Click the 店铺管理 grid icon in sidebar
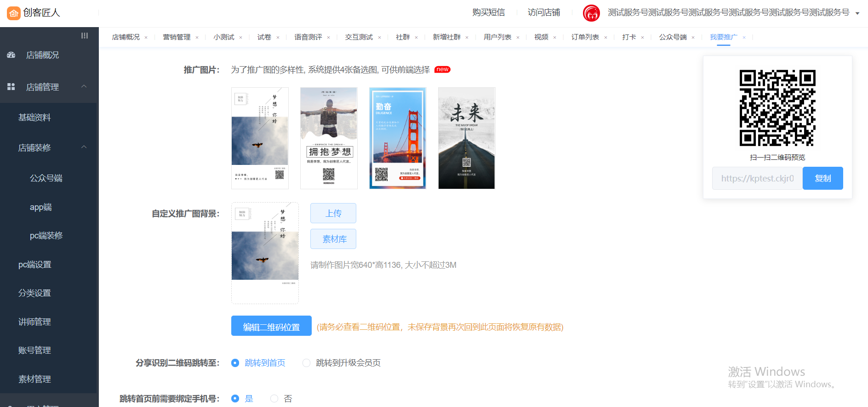Image resolution: width=868 pixels, height=407 pixels. (x=11, y=87)
